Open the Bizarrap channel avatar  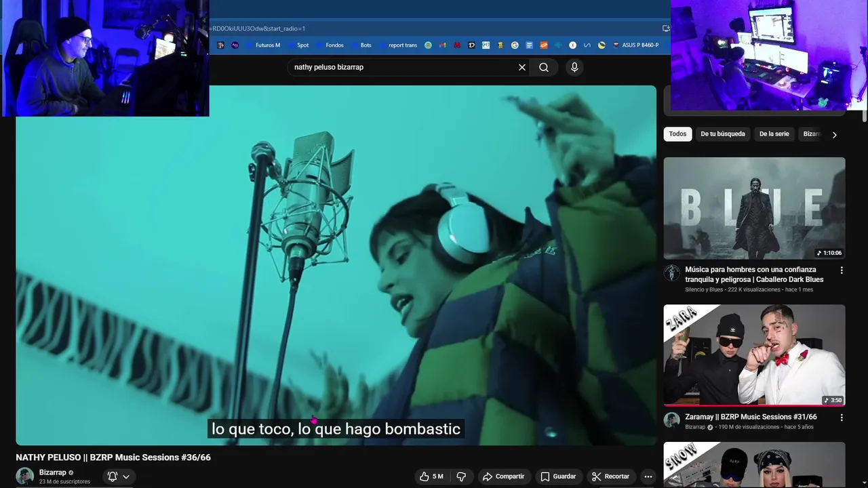[25, 476]
